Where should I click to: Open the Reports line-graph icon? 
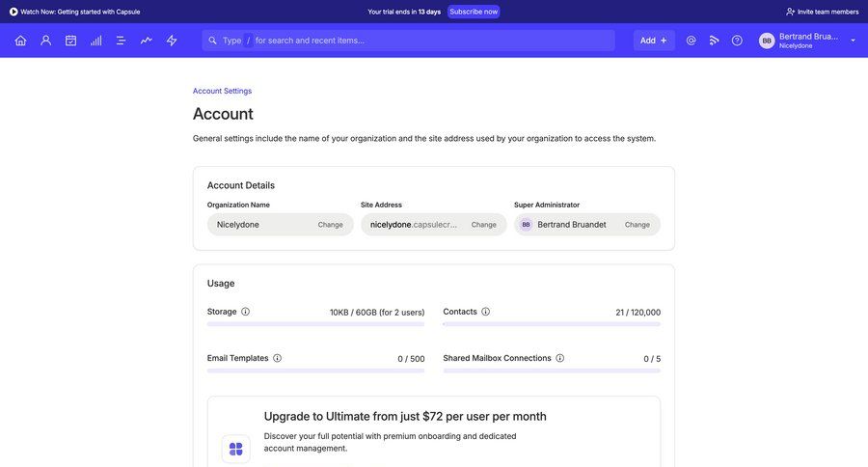(x=146, y=41)
